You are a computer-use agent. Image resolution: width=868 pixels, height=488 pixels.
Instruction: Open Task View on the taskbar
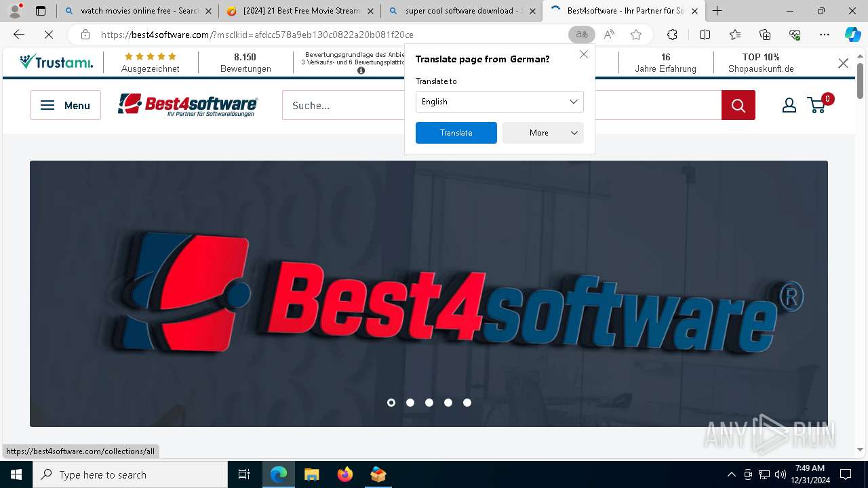coord(244,474)
